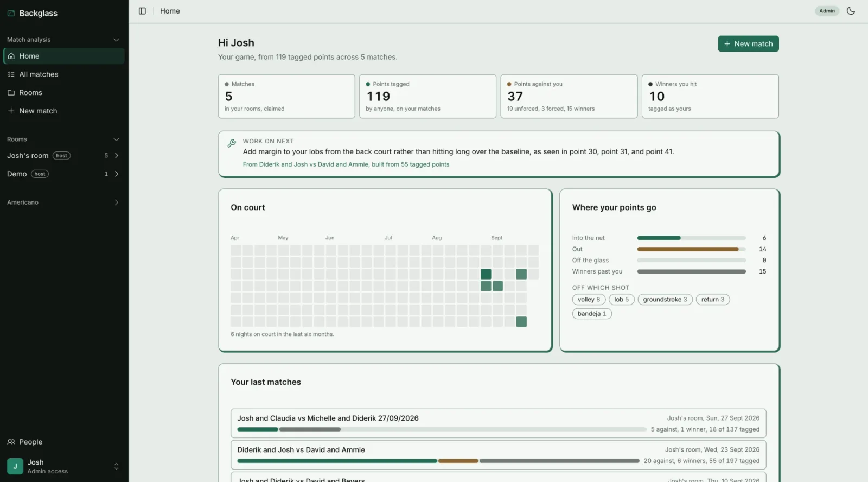Open the Josh account switcher
The height and width of the screenshot is (482, 868).
[63, 466]
